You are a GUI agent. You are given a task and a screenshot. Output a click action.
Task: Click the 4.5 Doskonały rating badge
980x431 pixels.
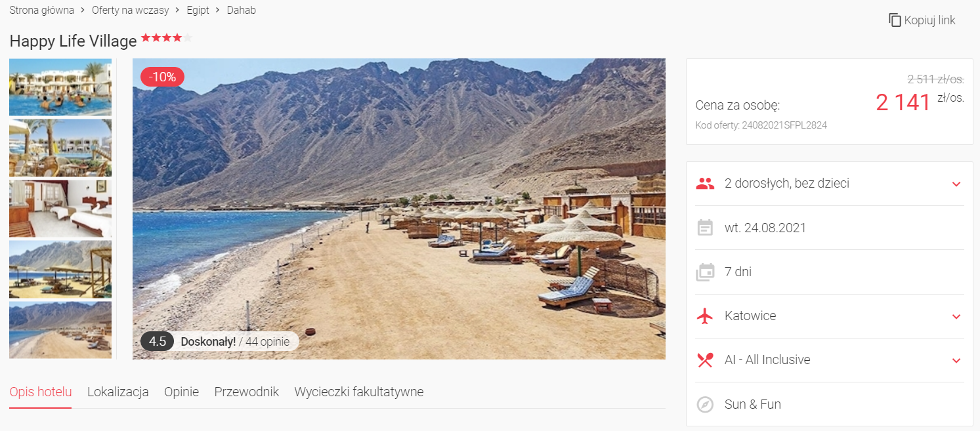[x=219, y=341]
